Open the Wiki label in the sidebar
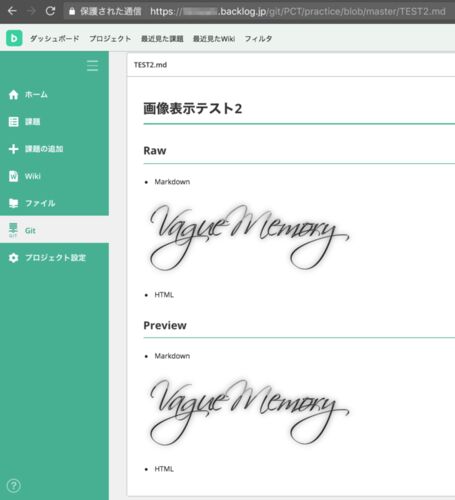Viewport: 455px width, 500px height. tap(33, 176)
